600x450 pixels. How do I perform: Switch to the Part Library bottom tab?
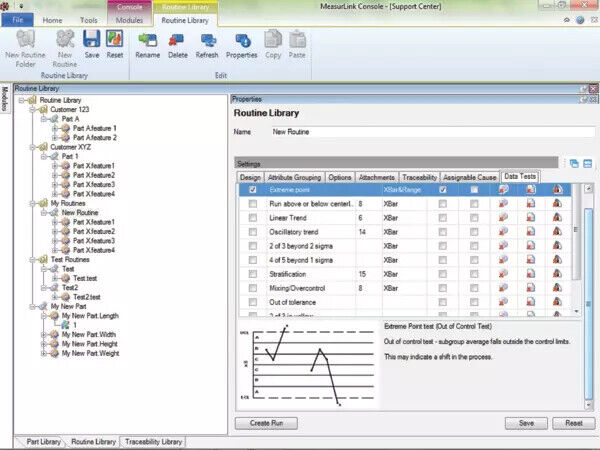[43, 442]
